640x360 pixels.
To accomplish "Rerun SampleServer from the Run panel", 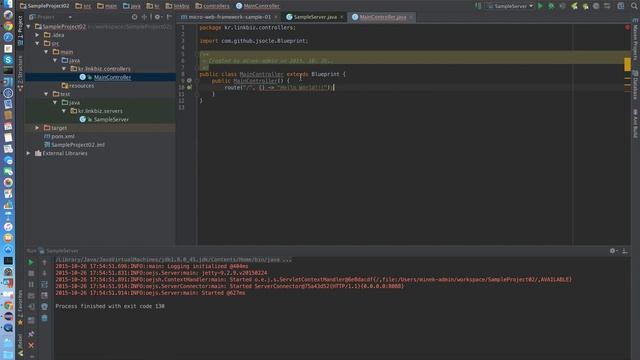I will point(31,262).
